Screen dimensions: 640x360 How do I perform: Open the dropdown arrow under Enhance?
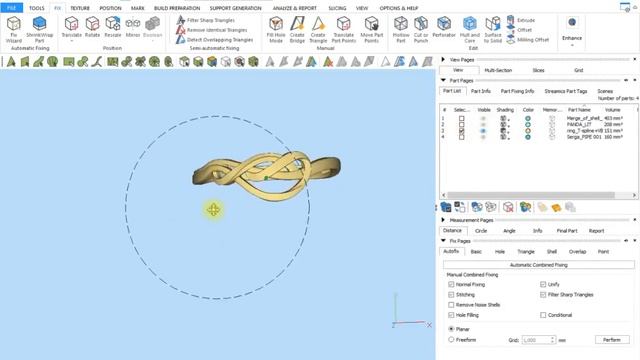click(x=572, y=44)
